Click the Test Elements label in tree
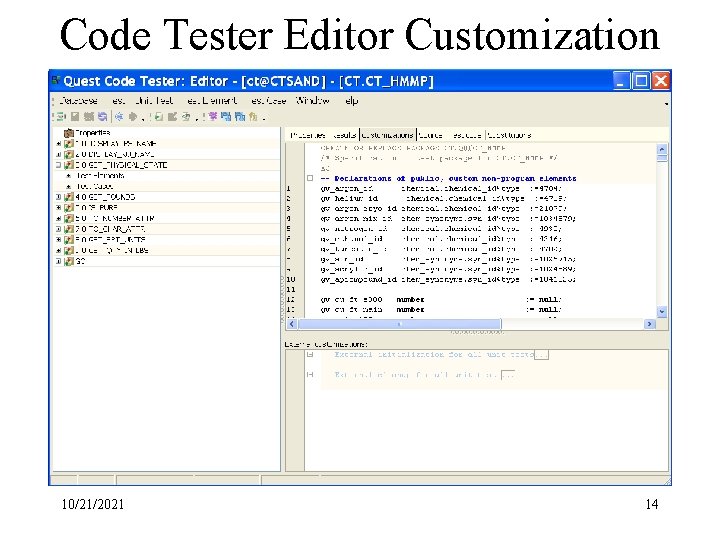The height and width of the screenshot is (540, 720). tap(100, 176)
